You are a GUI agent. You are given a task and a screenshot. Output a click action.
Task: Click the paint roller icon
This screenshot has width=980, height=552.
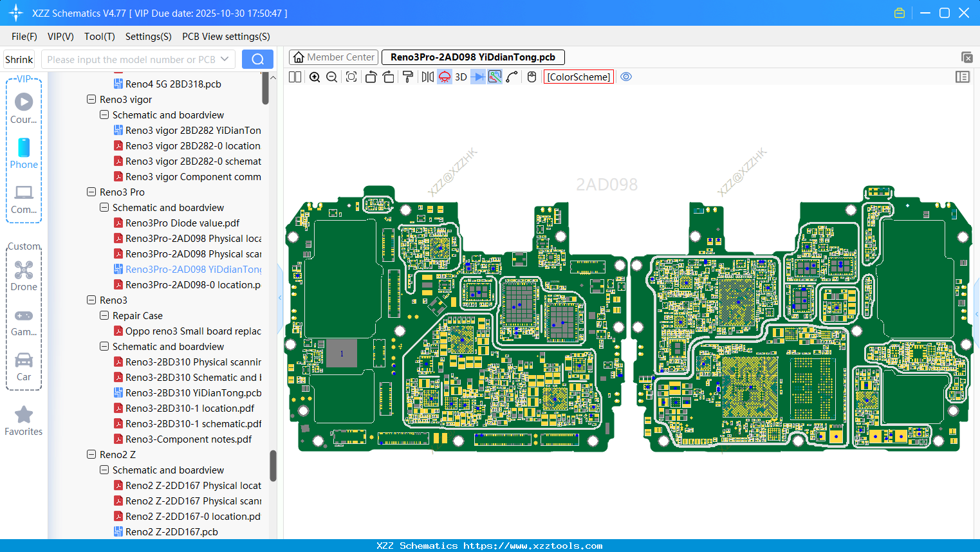(408, 77)
